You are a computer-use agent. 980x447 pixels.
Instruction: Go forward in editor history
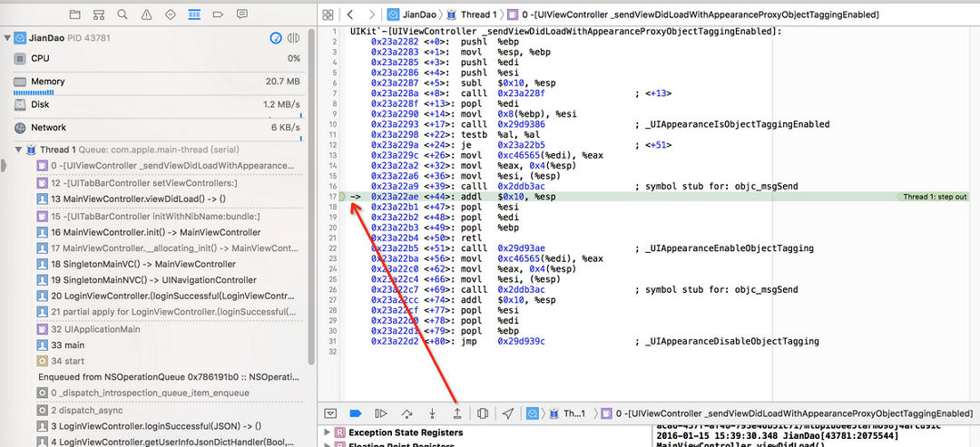pyautogui.click(x=372, y=14)
